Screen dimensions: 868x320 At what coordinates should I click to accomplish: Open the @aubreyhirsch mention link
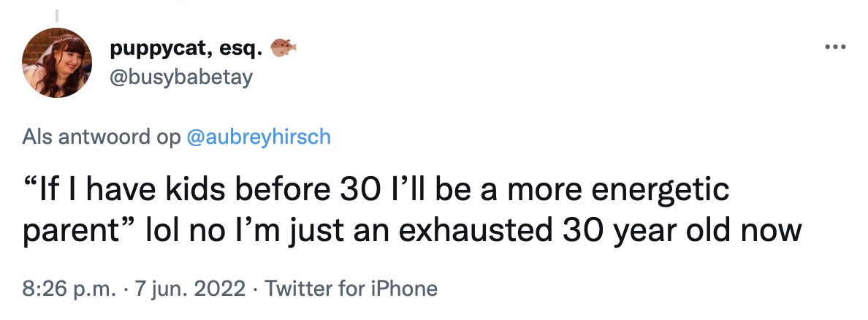[259, 136]
